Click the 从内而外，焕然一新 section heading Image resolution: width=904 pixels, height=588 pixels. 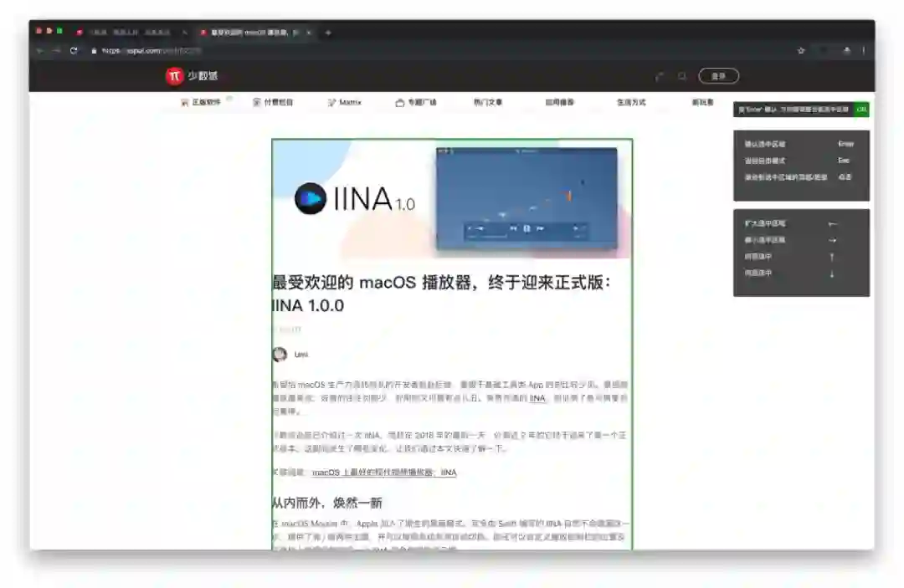coord(327,503)
